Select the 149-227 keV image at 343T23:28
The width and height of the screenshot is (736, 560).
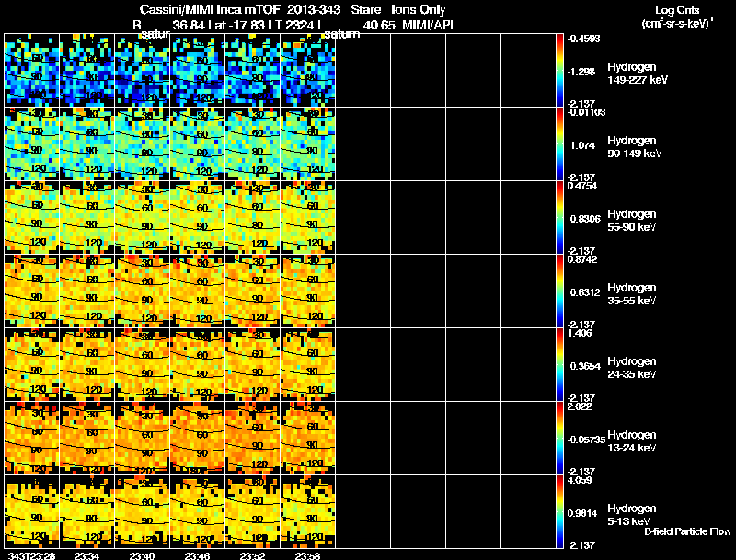[x=31, y=71]
